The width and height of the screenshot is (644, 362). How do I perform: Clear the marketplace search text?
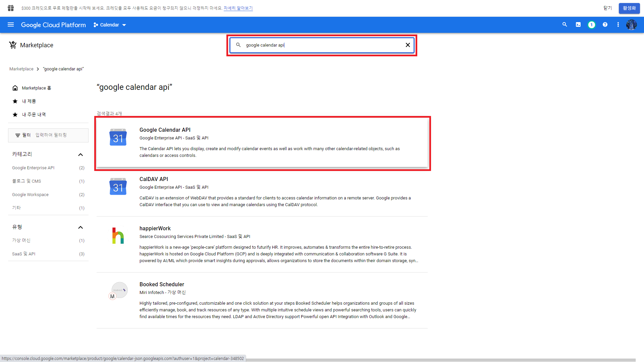[408, 45]
